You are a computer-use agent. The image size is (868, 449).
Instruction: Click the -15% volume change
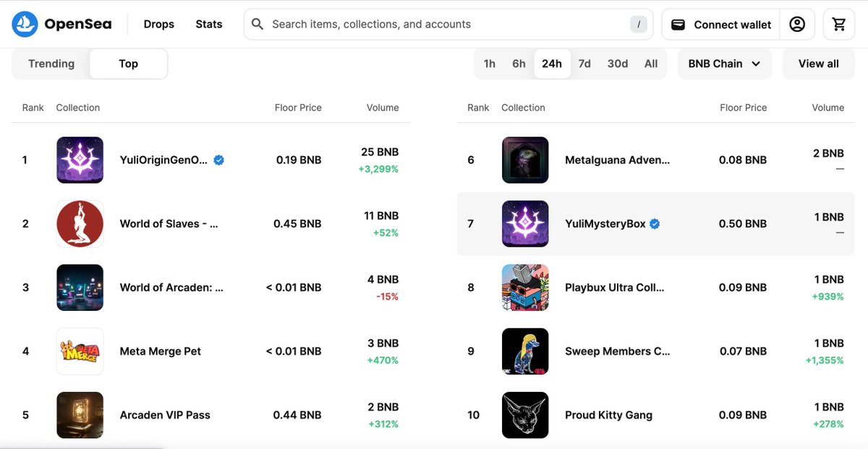pyautogui.click(x=387, y=296)
